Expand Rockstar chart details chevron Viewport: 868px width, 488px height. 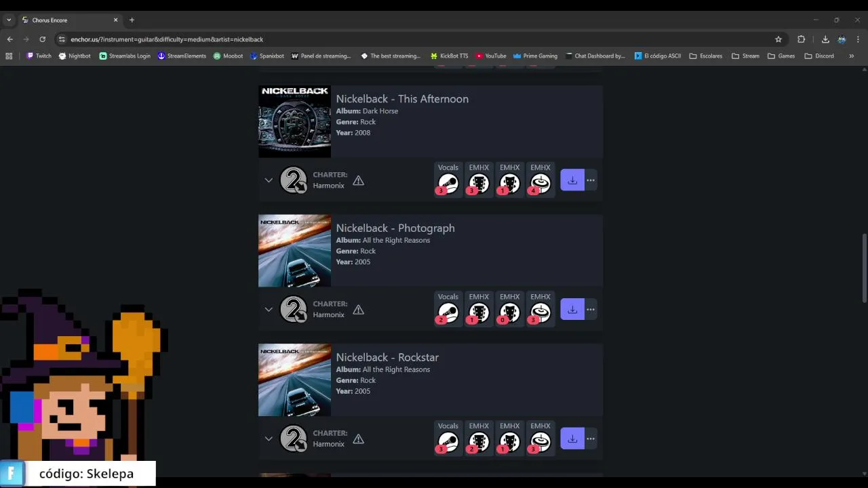click(x=269, y=439)
